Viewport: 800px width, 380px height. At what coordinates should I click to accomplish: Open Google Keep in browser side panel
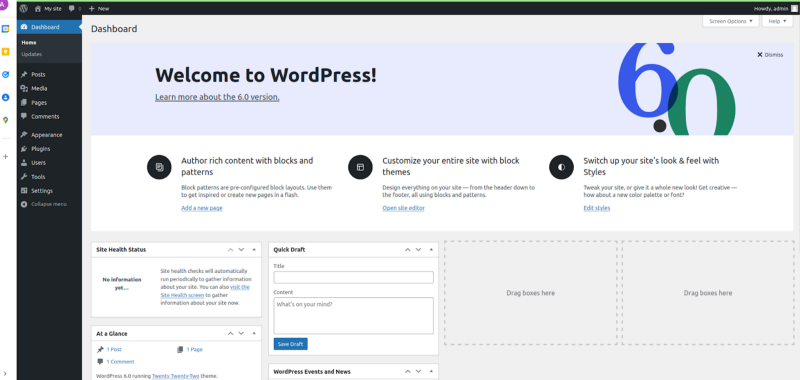(6, 52)
